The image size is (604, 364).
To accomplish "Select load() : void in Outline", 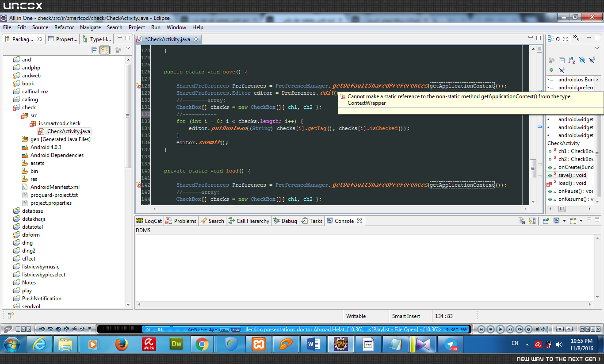I will pos(568,183).
